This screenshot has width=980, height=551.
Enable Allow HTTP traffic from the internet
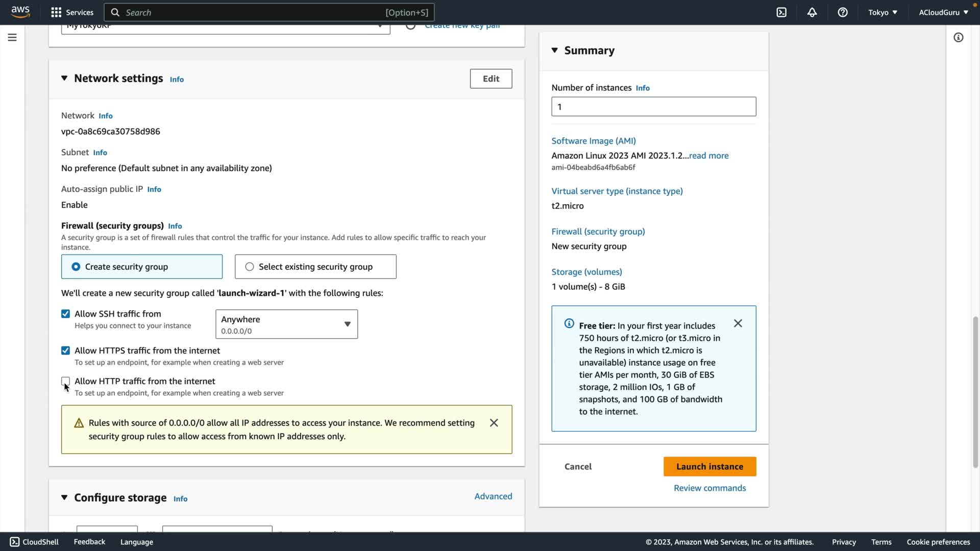pyautogui.click(x=65, y=381)
